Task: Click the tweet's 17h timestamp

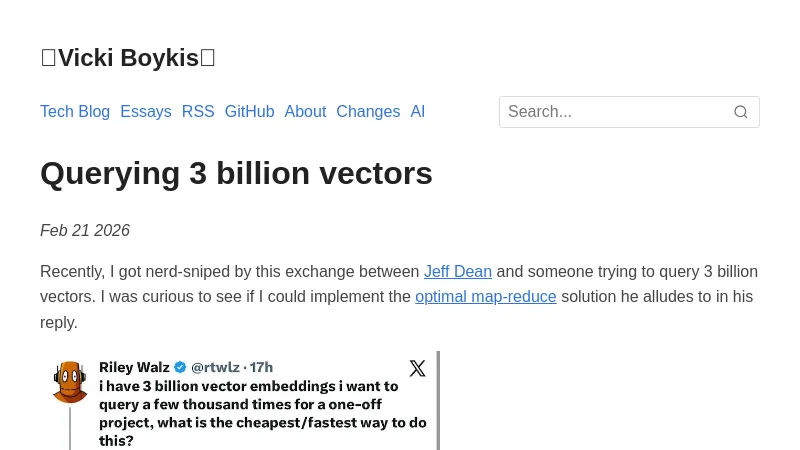Action: [x=261, y=367]
